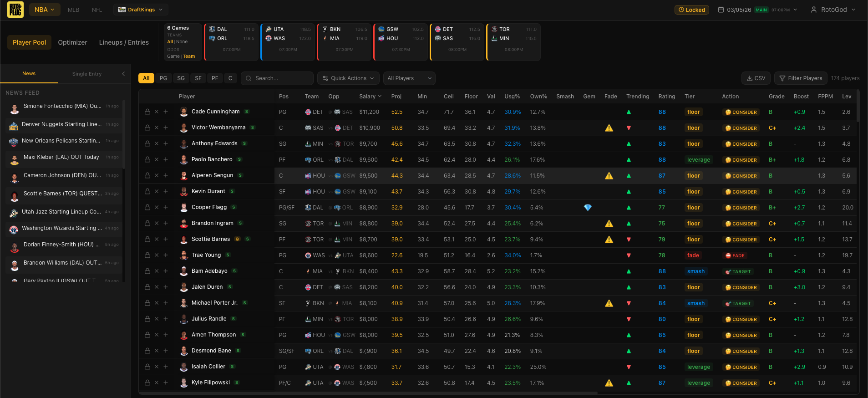Download the CSV export
The image size is (868, 398).
[x=756, y=78]
